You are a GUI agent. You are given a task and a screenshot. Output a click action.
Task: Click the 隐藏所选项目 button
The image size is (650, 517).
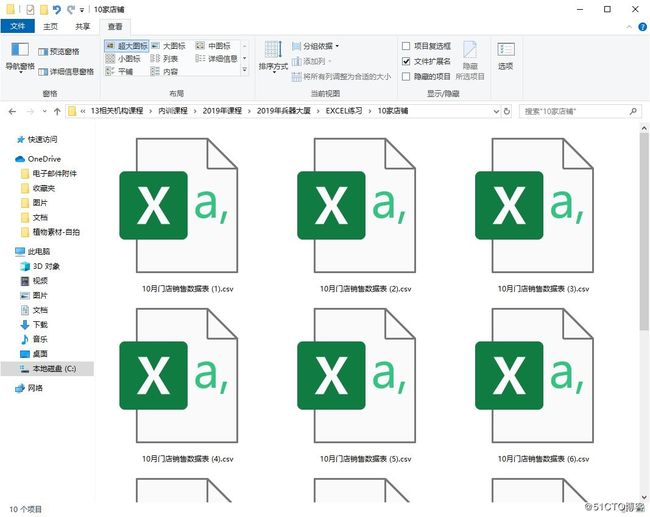point(470,61)
